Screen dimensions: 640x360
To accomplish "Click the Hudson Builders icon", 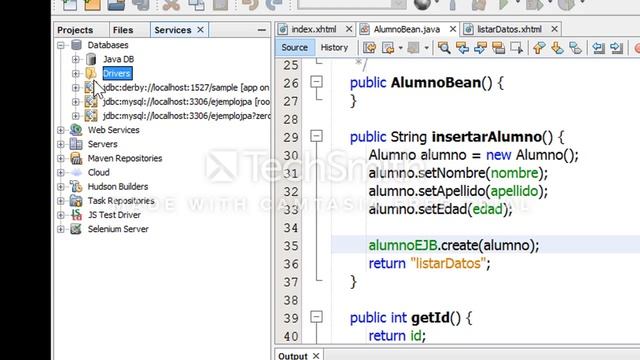I will [x=76, y=187].
